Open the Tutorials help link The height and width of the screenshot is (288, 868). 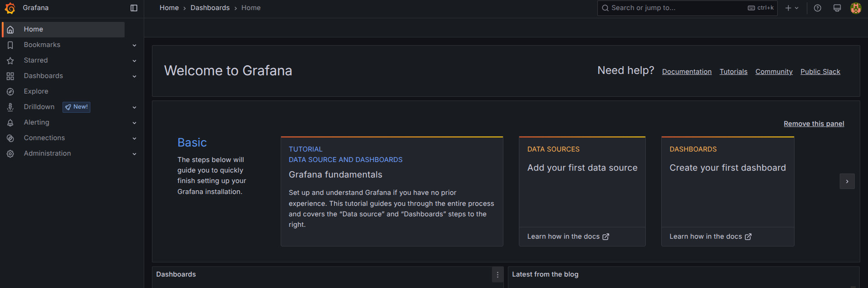pyautogui.click(x=733, y=72)
